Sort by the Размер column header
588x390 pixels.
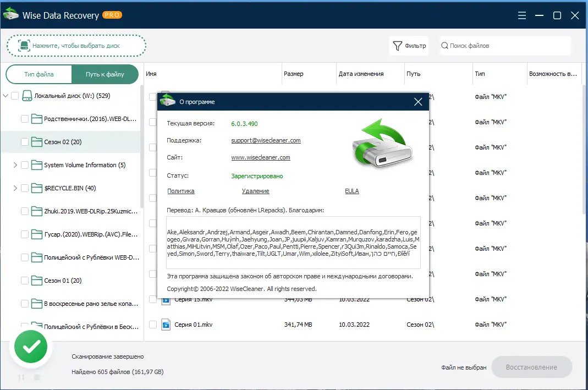tap(309, 74)
